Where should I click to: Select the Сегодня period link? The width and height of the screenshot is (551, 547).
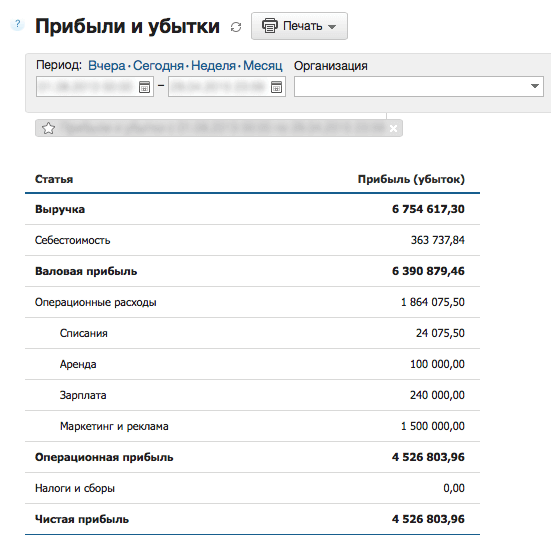[158, 65]
